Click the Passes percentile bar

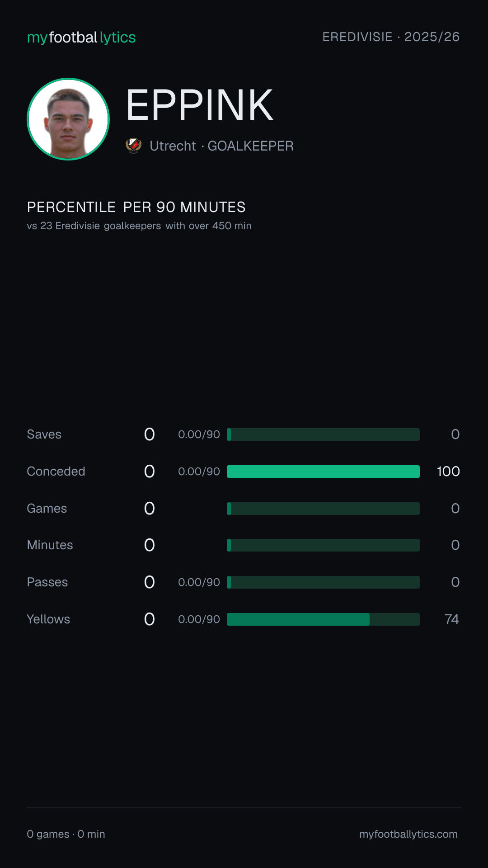click(323, 582)
